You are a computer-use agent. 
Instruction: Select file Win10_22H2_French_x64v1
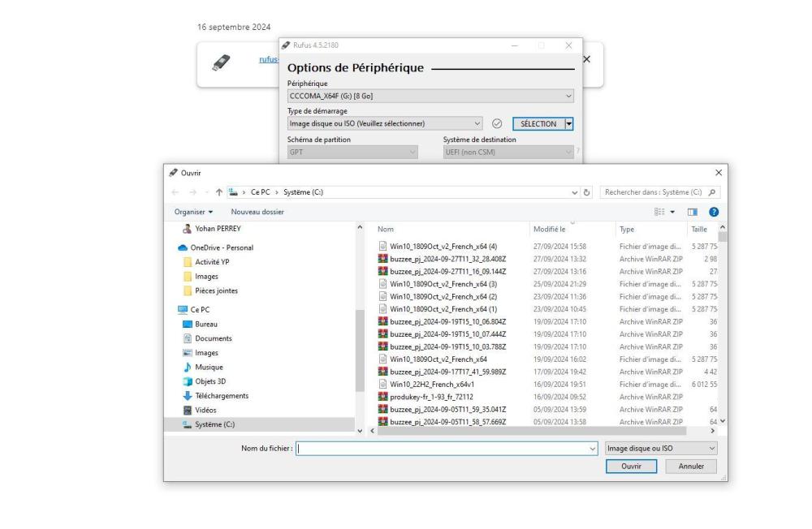(432, 385)
